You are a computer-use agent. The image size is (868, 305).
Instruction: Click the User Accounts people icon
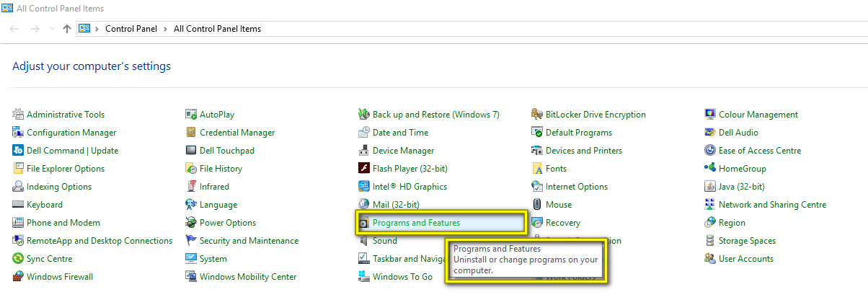(x=710, y=258)
